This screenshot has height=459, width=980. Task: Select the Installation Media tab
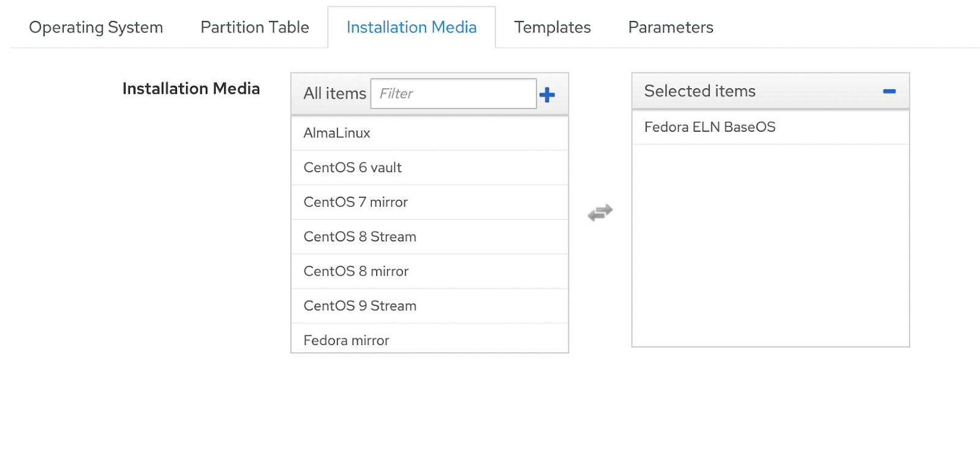(412, 28)
